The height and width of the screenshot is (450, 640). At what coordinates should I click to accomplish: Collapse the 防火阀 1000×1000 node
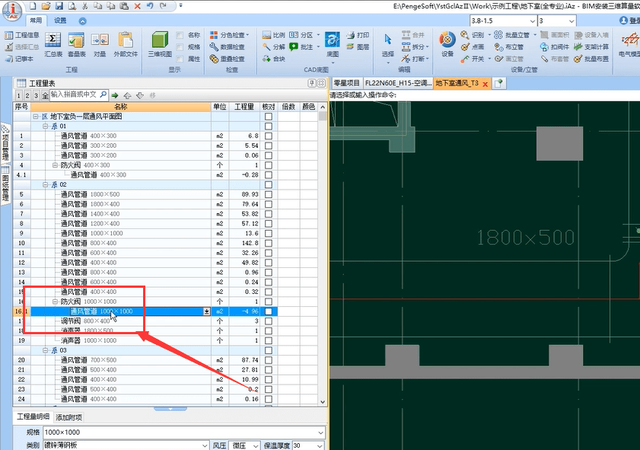pyautogui.click(x=56, y=301)
